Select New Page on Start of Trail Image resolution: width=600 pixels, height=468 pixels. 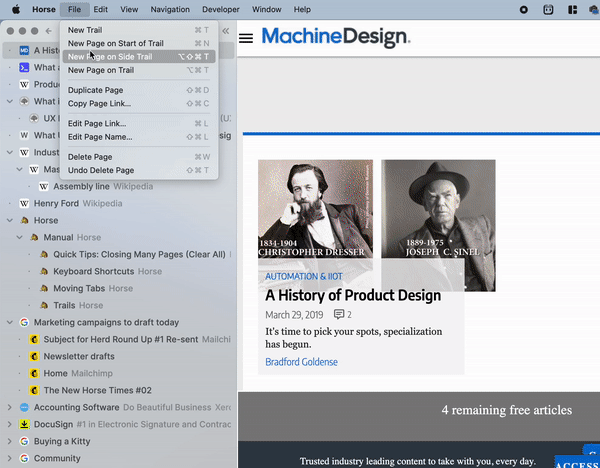pyautogui.click(x=139, y=43)
